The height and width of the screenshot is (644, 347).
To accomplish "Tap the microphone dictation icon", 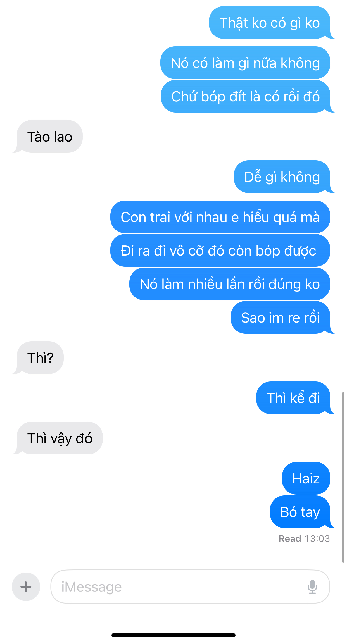I will 312,586.
